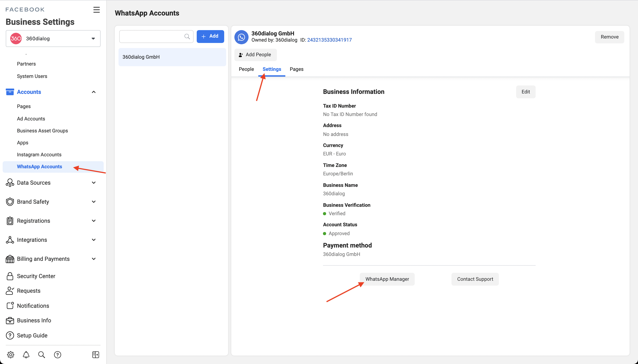Click the 360dialog business logo
This screenshot has height=364, width=638.
(x=16, y=39)
